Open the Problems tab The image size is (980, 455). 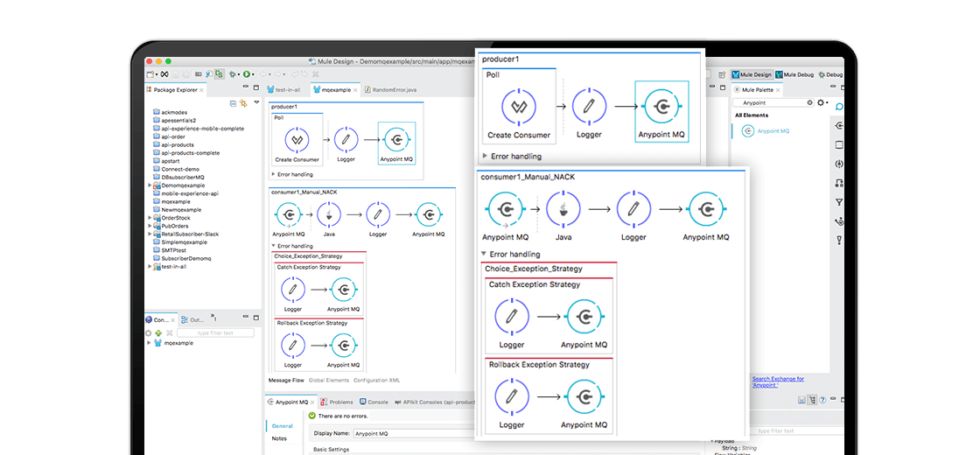(337, 402)
